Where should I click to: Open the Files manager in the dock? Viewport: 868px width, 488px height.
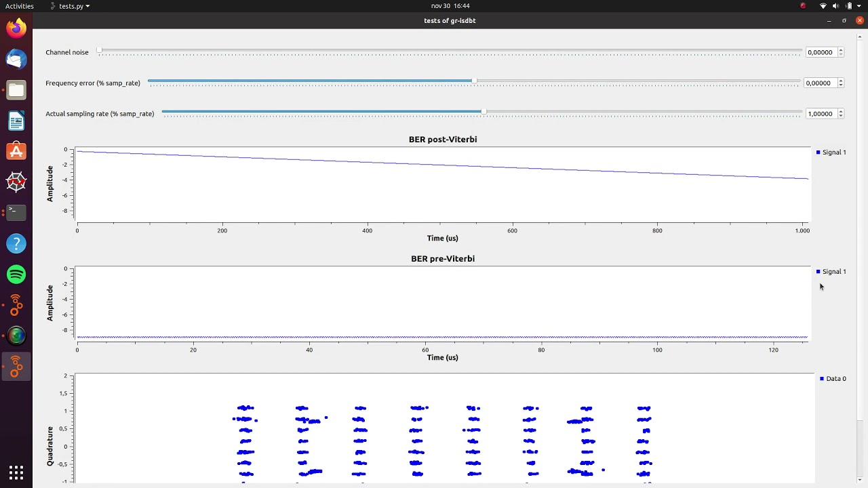(16, 90)
